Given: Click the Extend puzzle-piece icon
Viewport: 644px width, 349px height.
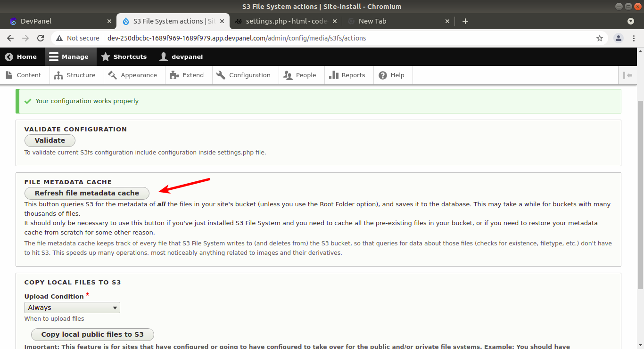Looking at the screenshot, I should pos(173,75).
